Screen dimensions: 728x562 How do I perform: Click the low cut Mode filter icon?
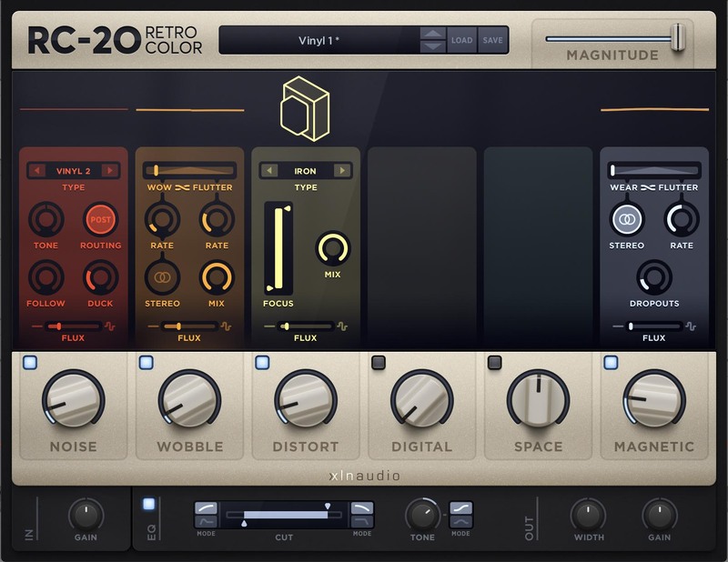click(206, 515)
